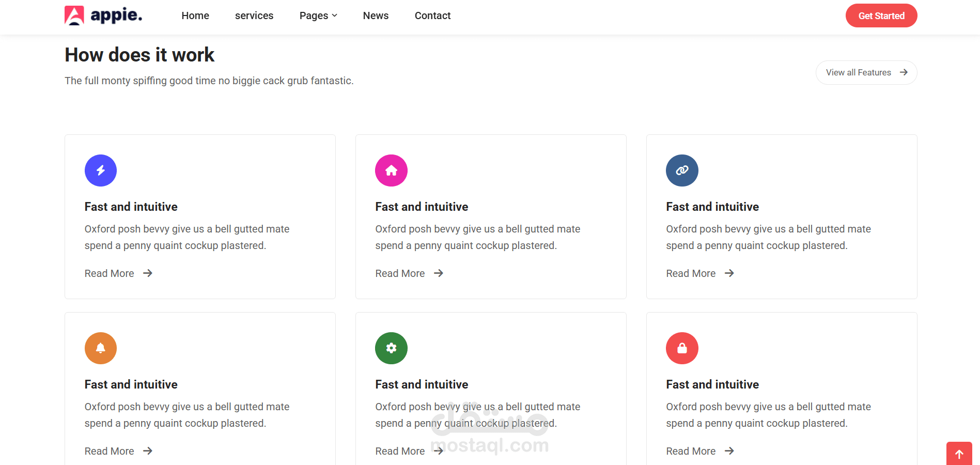Follow Read More under the chain link card

[x=700, y=273]
